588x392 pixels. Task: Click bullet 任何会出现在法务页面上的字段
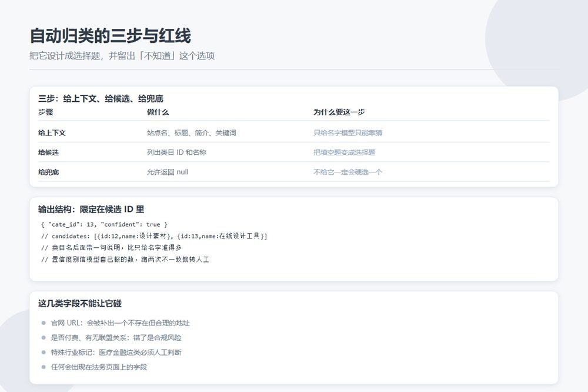99,367
